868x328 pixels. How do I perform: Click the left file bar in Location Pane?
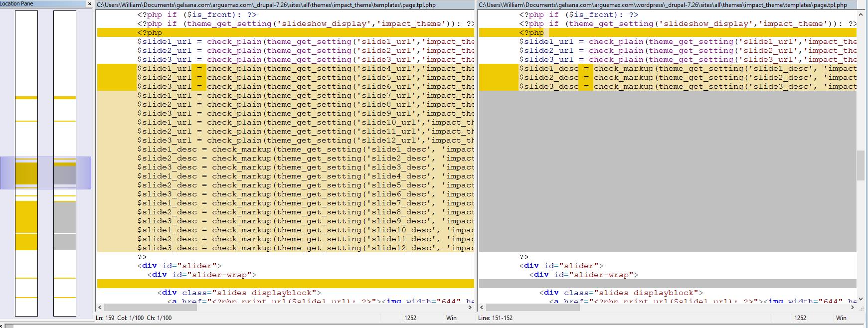(26, 164)
